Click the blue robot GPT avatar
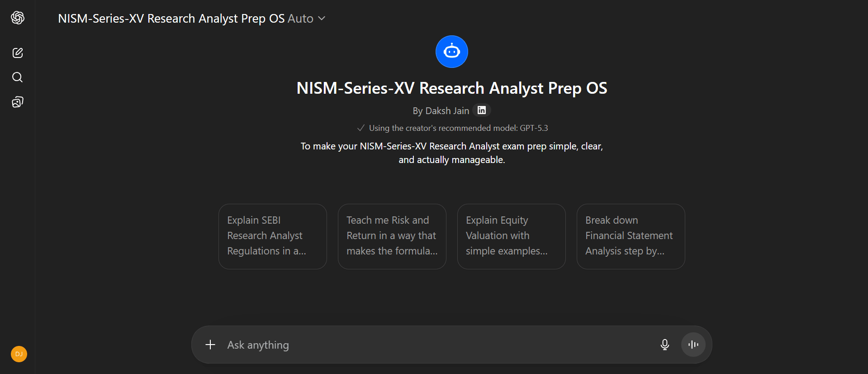868x374 pixels. (x=451, y=52)
